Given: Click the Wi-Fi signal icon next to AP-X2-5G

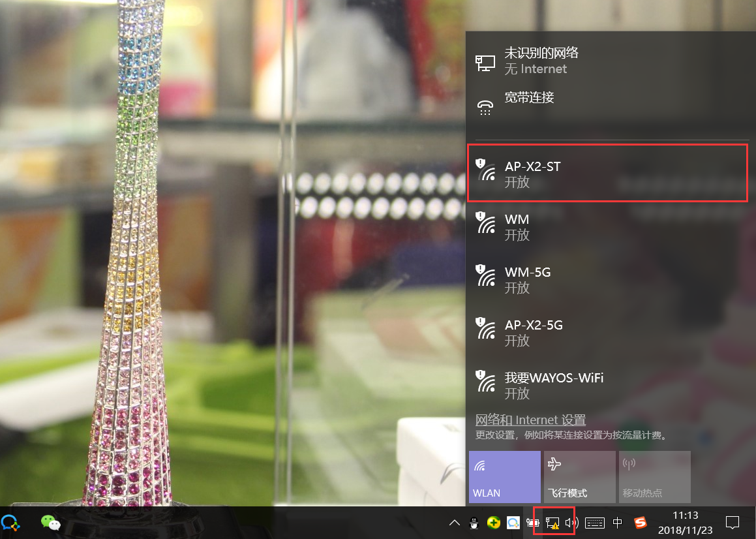Looking at the screenshot, I should pyautogui.click(x=485, y=328).
